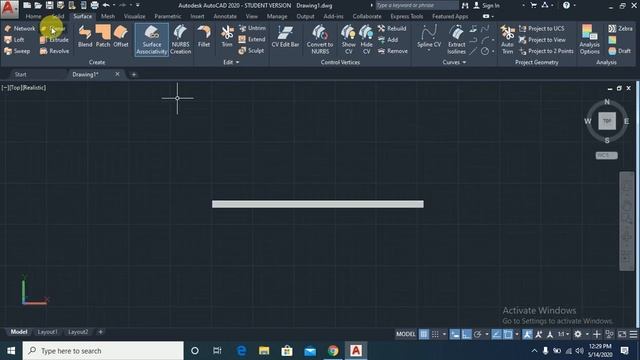Open the CV Edit Bar tool
The height and width of the screenshot is (360, 640).
pyautogui.click(x=285, y=36)
